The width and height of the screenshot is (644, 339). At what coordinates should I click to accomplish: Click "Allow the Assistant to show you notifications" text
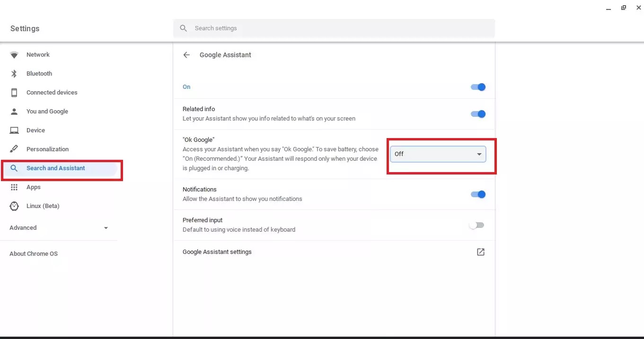pyautogui.click(x=242, y=199)
